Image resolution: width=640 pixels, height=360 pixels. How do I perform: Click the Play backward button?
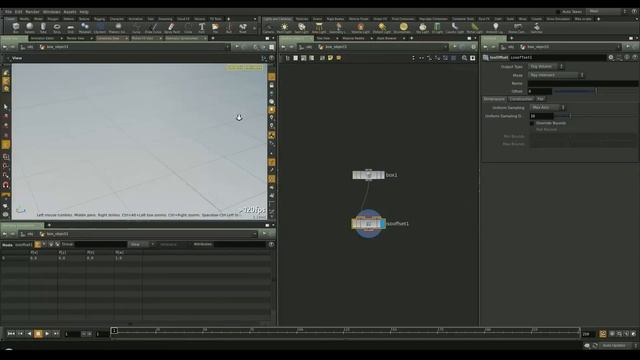pyautogui.click(x=29, y=334)
